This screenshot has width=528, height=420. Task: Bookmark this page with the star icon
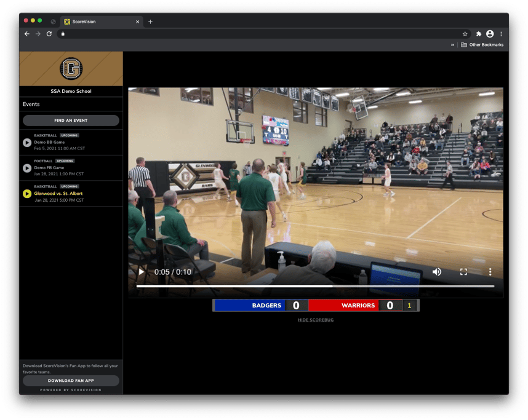click(x=465, y=34)
